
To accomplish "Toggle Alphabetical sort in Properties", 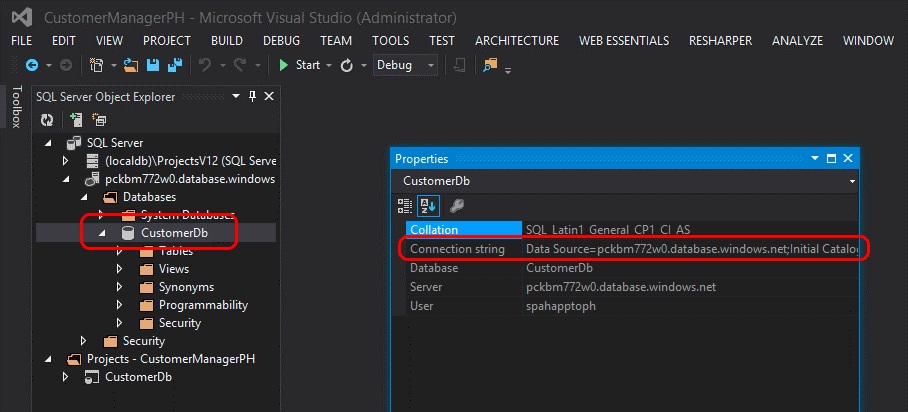I will [x=429, y=206].
